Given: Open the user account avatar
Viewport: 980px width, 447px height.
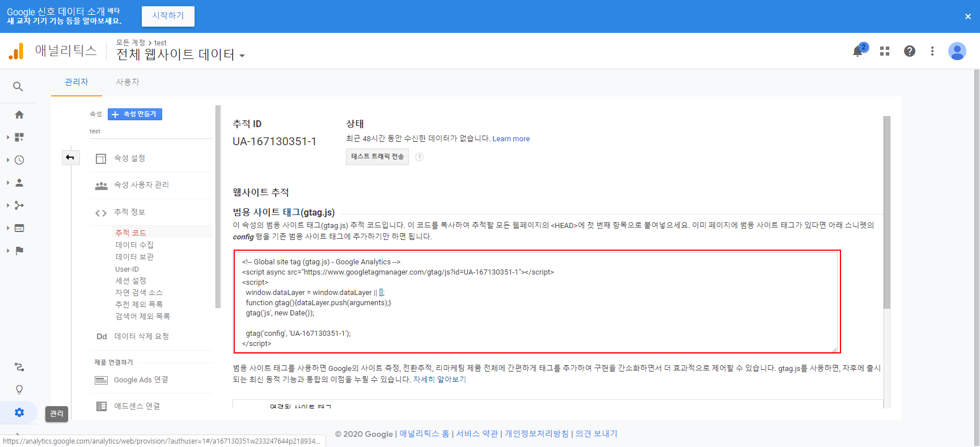Looking at the screenshot, I should click(957, 51).
